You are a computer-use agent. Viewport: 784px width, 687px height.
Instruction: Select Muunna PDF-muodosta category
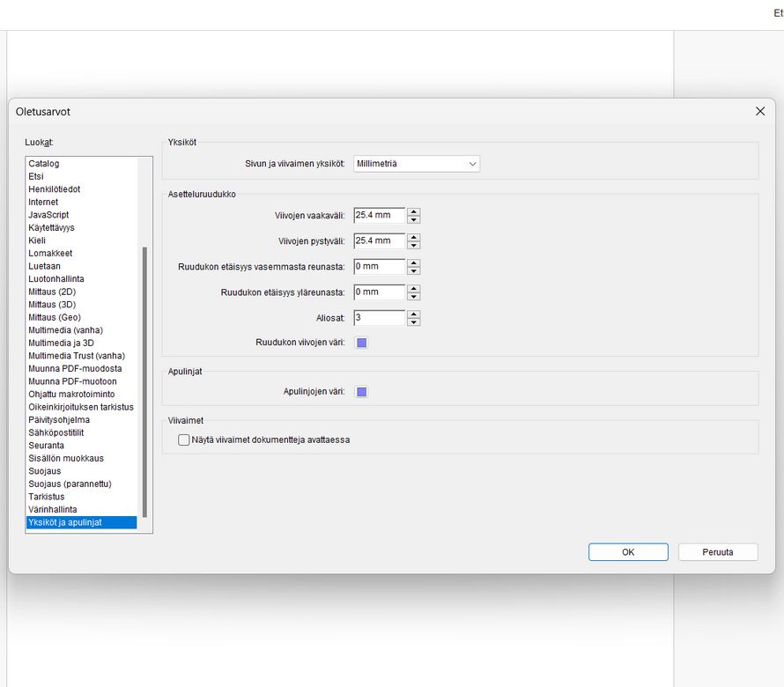point(82,368)
